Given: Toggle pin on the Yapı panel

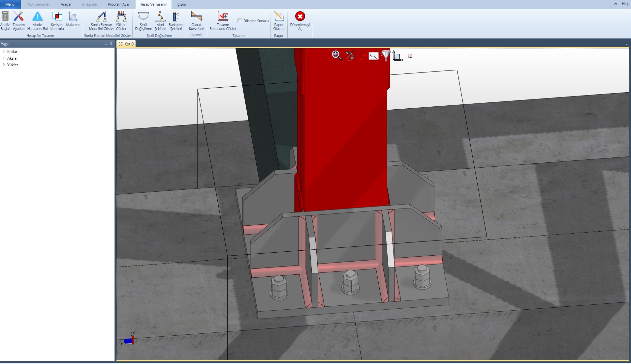Looking at the screenshot, I should [x=111, y=44].
